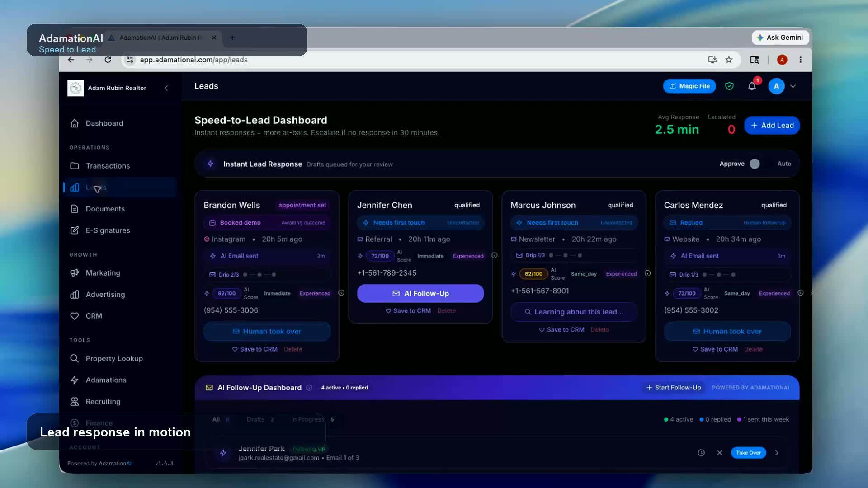Image resolution: width=868 pixels, height=488 pixels.
Task: Delete Brandon Wells lead
Action: coord(293,349)
